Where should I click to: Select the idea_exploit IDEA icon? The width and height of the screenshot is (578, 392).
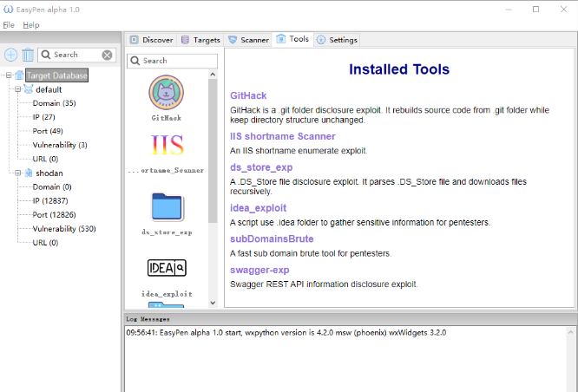point(166,267)
